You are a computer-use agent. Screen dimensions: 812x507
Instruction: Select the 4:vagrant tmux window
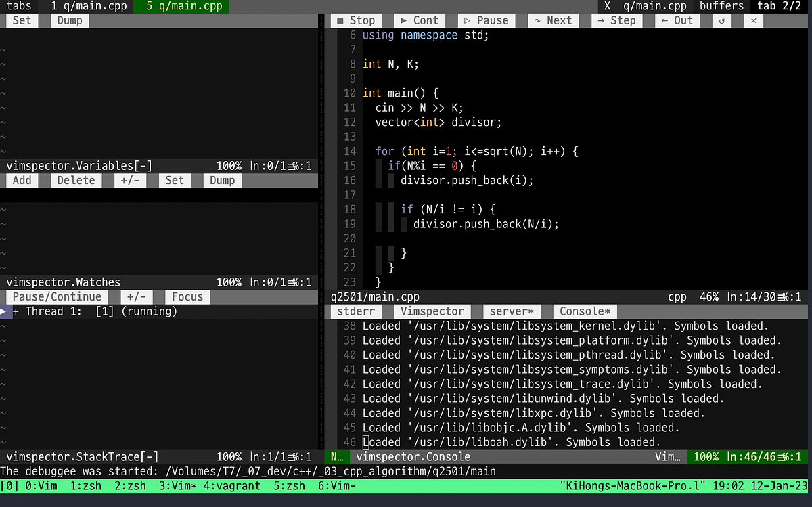point(231,485)
